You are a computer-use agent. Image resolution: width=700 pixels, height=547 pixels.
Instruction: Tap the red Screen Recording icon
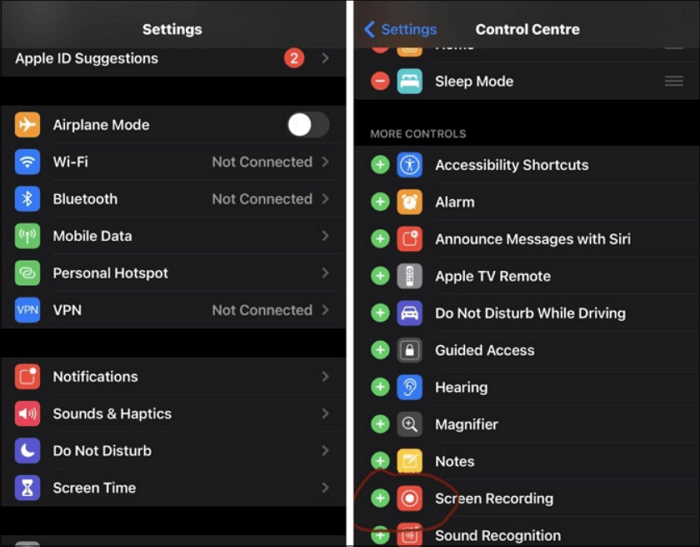[409, 498]
